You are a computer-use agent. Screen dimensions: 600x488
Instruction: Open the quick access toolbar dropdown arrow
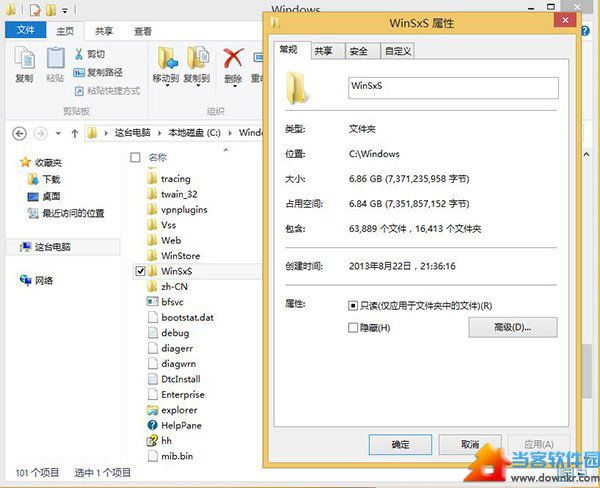click(x=65, y=11)
